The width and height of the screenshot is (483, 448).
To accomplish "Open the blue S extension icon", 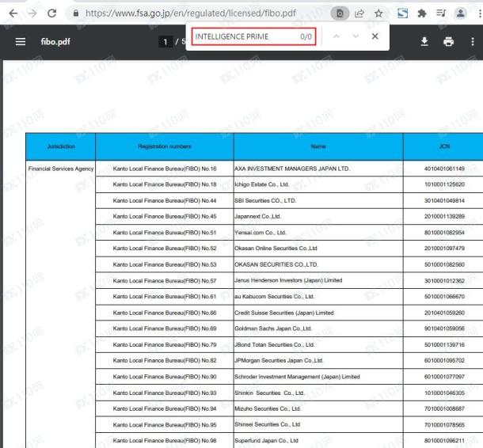I will point(402,13).
